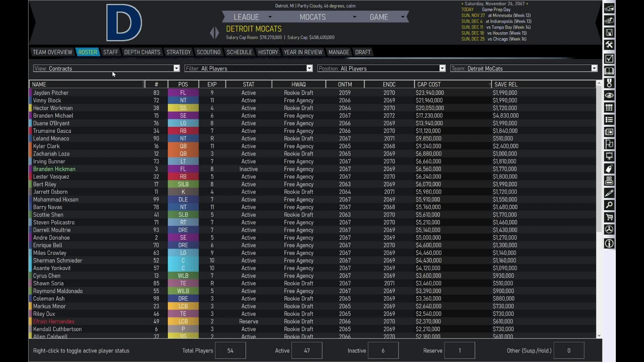Click the roster list scrollbar down arrow
The image size is (644, 362).
tap(599, 336)
